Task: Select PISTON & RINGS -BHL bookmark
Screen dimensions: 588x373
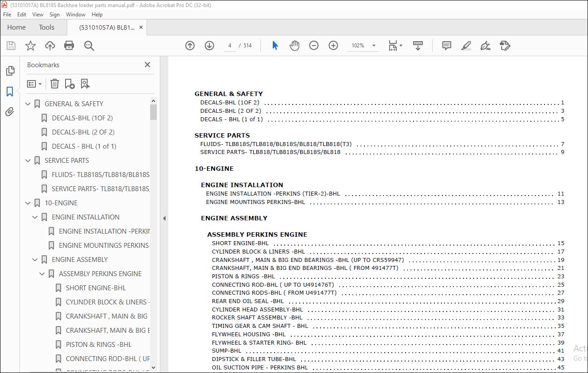Action: [x=99, y=345]
